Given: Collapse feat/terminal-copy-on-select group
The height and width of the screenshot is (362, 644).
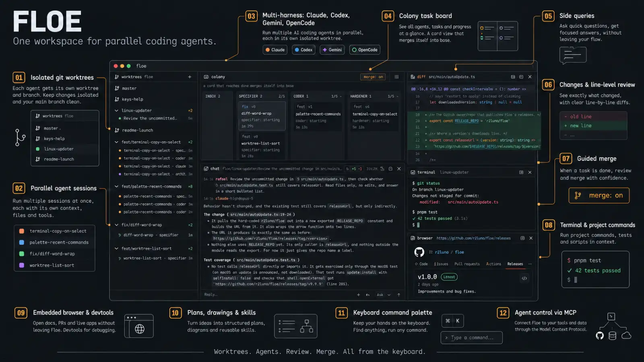Looking at the screenshot, I should [x=117, y=142].
